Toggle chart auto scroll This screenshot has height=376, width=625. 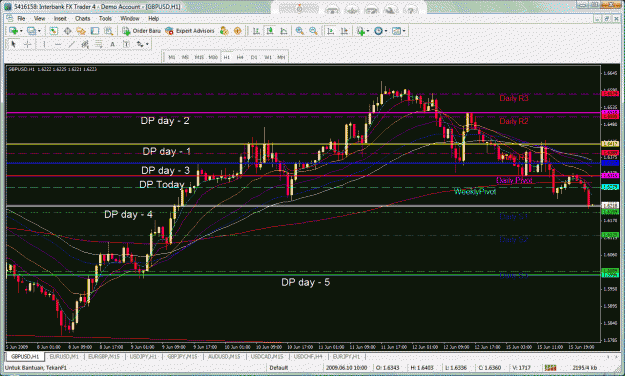[330, 31]
